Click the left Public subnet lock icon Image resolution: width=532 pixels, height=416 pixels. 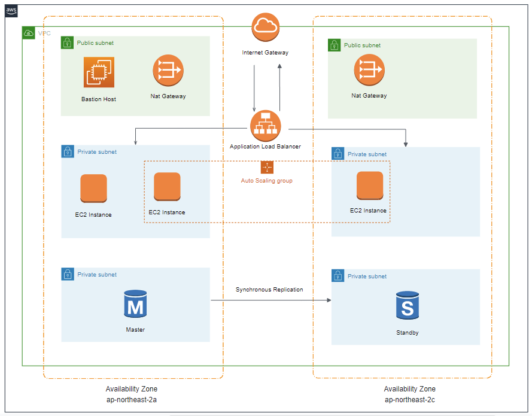click(68, 42)
